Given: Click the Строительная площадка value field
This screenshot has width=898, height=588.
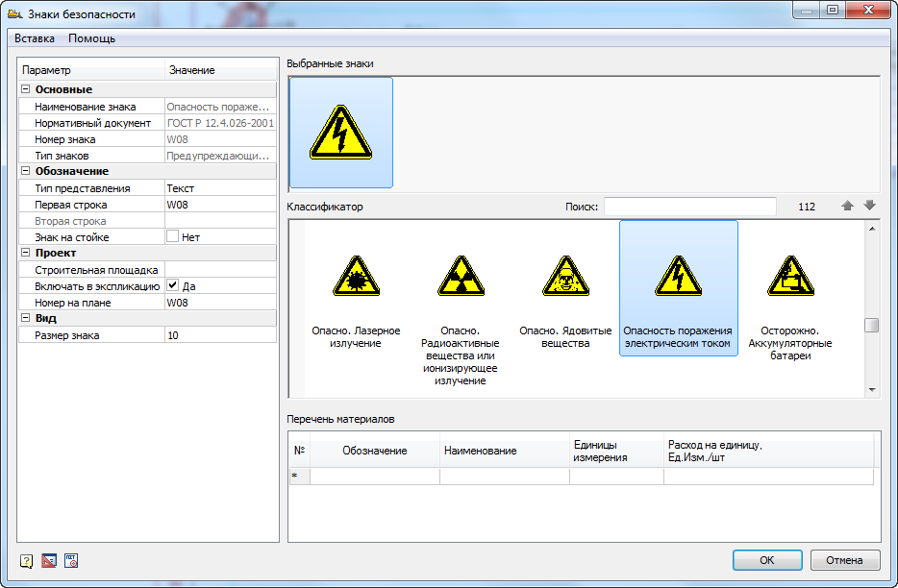Looking at the screenshot, I should click(x=220, y=270).
